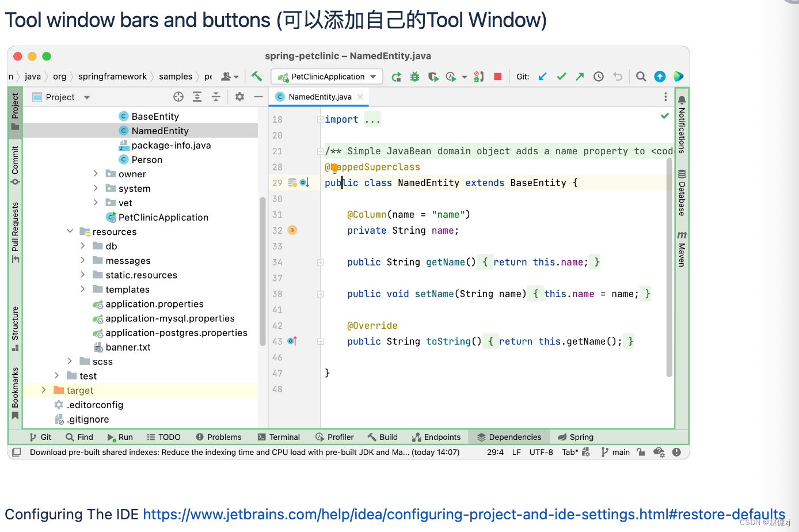The height and width of the screenshot is (532, 799).
Task: Open the Dependencies tool window tab
Action: (509, 437)
